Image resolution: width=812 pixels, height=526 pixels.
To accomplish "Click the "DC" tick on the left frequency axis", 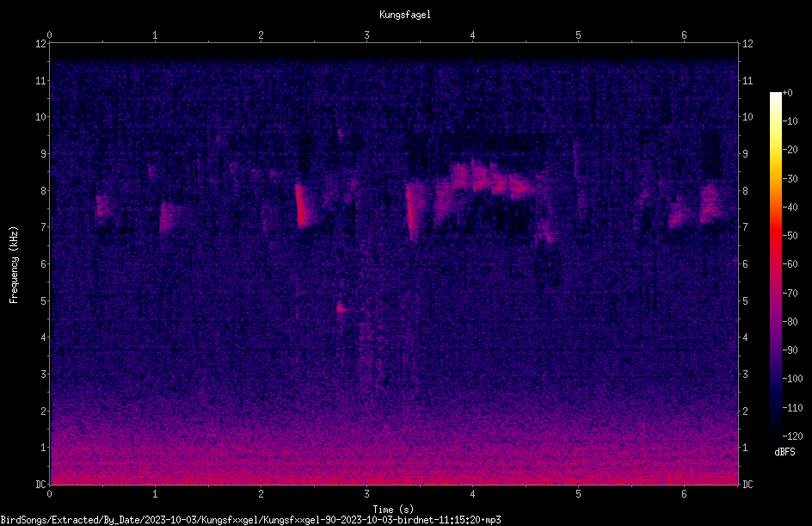I will [40, 485].
